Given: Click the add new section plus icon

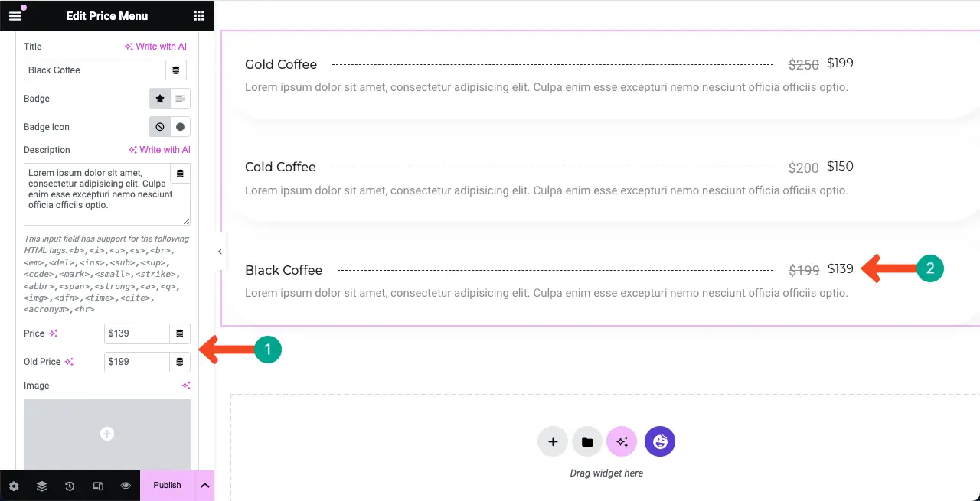Looking at the screenshot, I should (553, 441).
